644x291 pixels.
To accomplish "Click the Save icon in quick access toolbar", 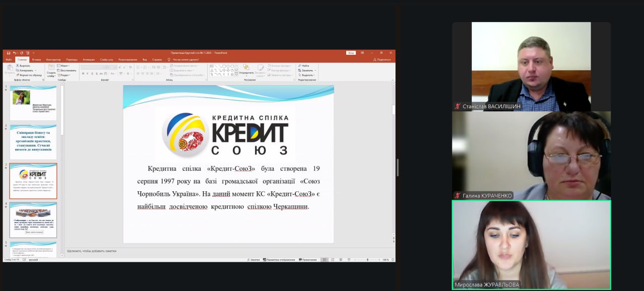I will point(9,53).
